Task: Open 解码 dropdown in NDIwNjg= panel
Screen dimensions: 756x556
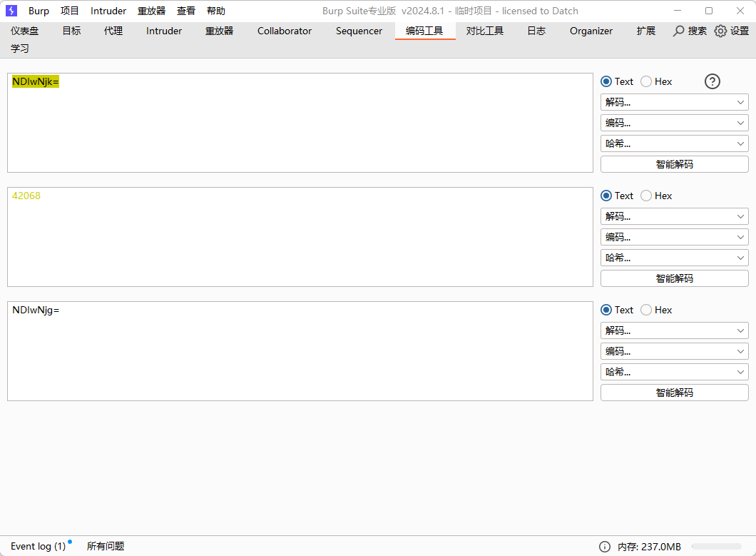Action: (675, 330)
